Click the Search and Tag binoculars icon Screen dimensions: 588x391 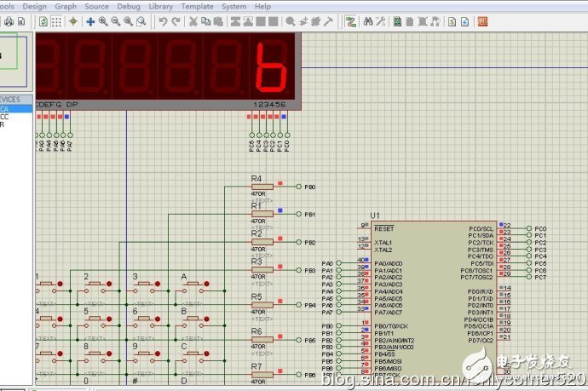[x=368, y=22]
